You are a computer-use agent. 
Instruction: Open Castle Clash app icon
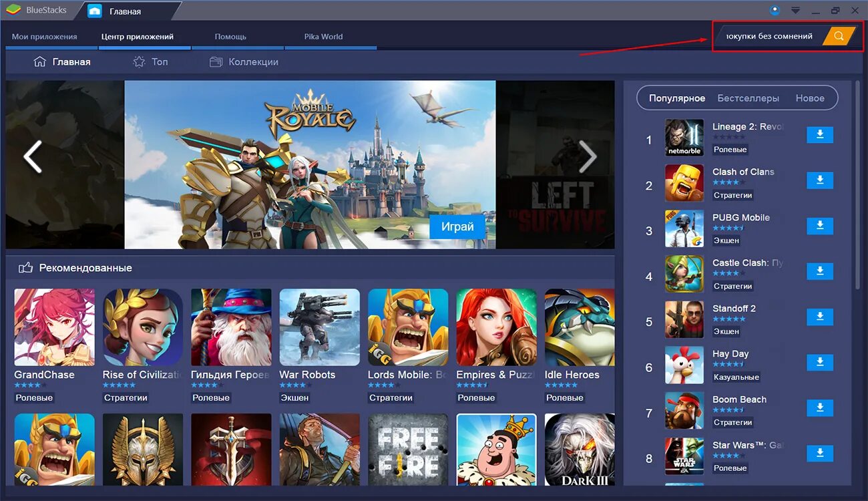pos(684,274)
